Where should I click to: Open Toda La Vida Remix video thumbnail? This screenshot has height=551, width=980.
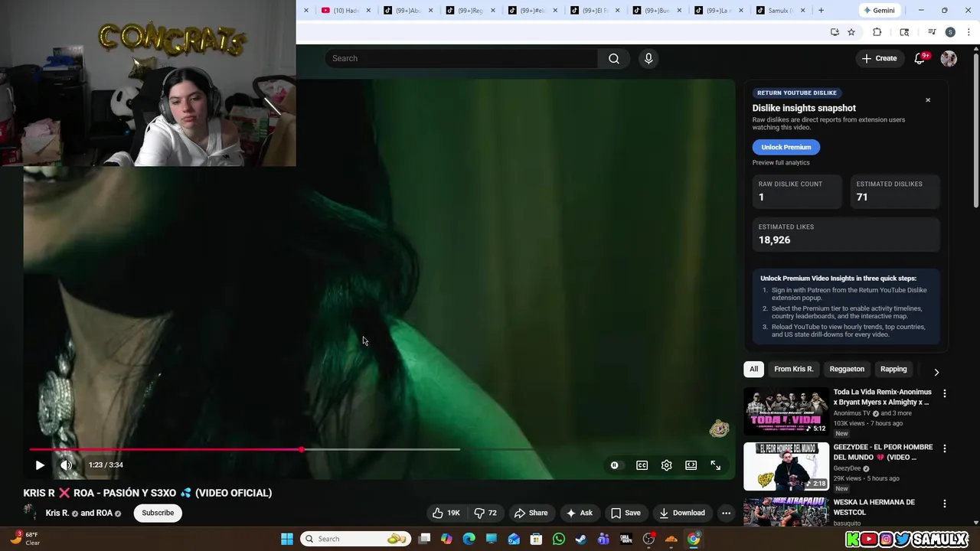point(786,411)
